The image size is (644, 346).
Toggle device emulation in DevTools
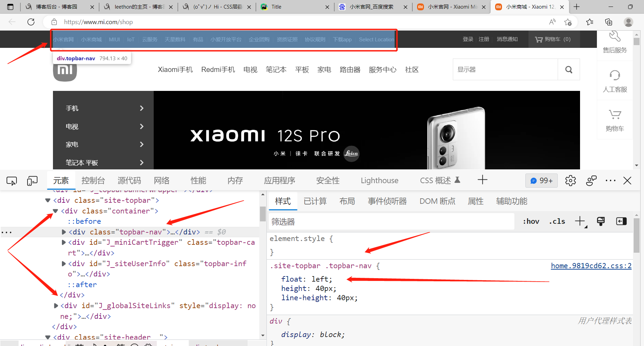(x=32, y=181)
